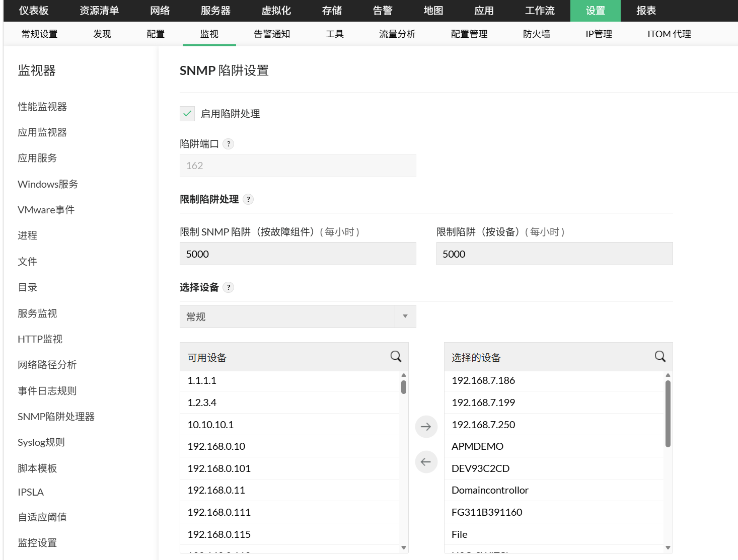The width and height of the screenshot is (738, 560).
Task: Open VMware事件 in the sidebar
Action: [x=46, y=210]
